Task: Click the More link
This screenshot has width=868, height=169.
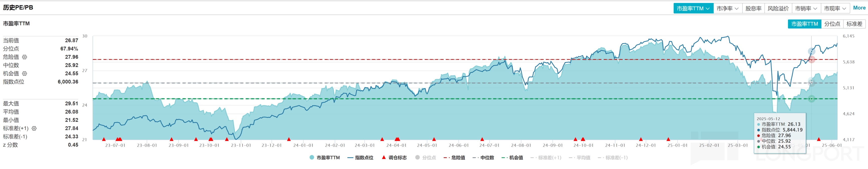Action: tap(859, 8)
